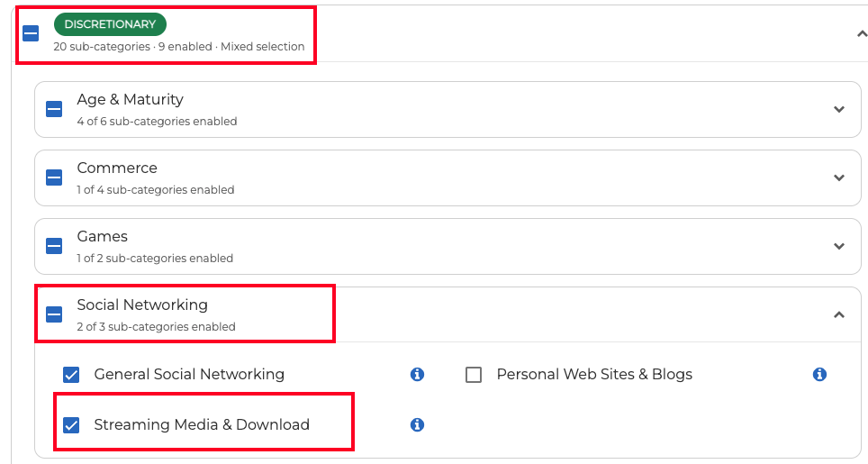Open info icon for Personal Web Sites & Blogs

(x=819, y=375)
